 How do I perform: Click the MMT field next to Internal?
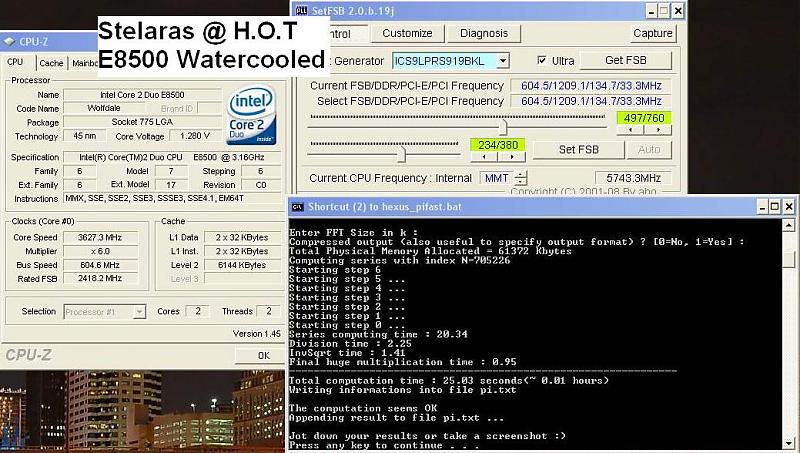(x=496, y=178)
